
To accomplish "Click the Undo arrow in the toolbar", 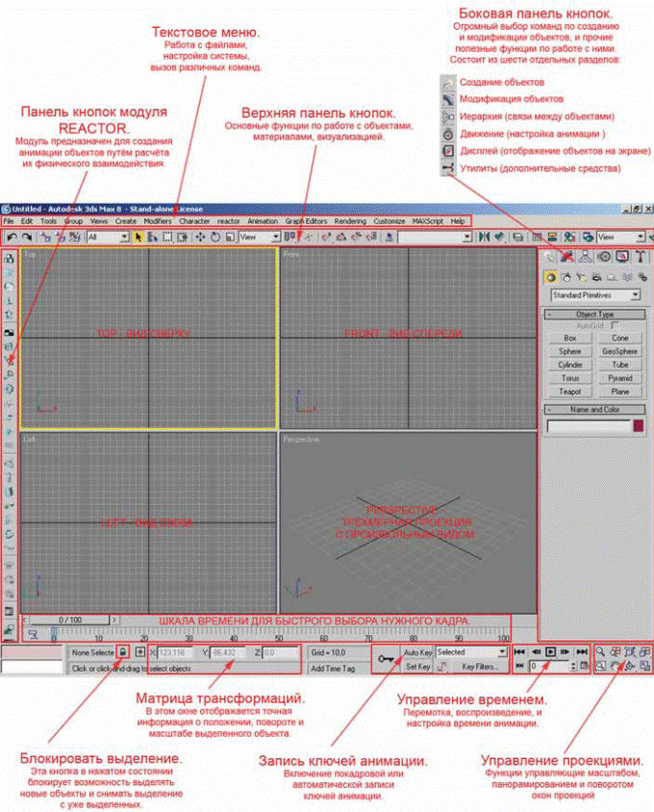I will point(11,236).
